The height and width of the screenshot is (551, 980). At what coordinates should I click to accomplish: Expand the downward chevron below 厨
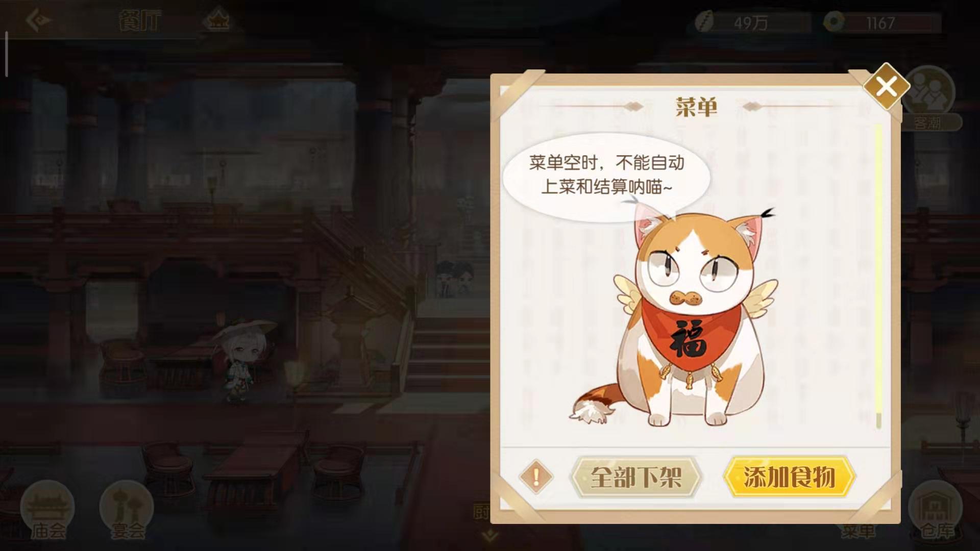tap(490, 536)
